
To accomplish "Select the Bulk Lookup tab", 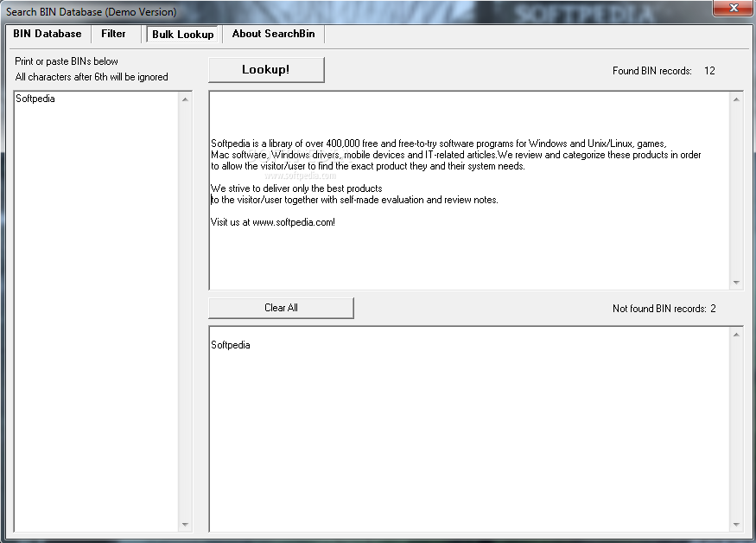I will click(x=182, y=35).
